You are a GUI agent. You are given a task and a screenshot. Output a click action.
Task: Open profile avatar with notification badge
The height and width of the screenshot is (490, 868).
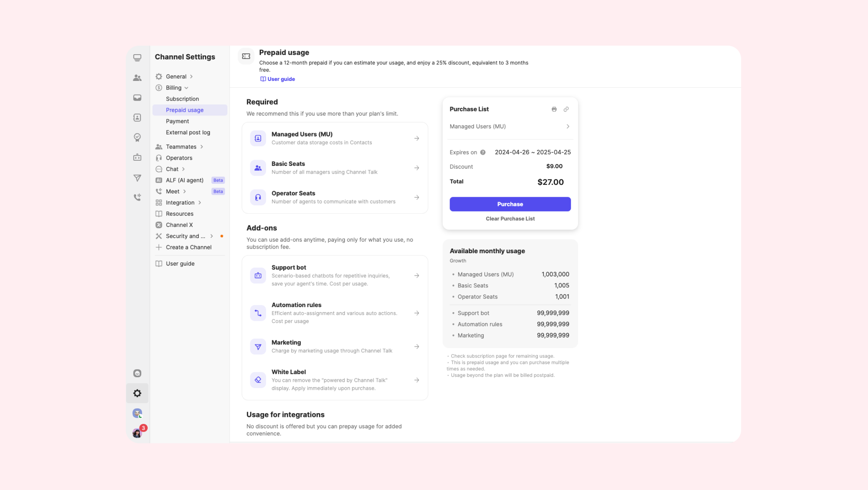coord(137,433)
